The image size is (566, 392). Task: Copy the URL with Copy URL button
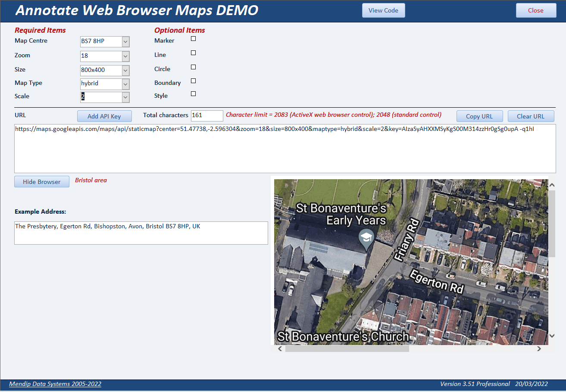point(479,116)
